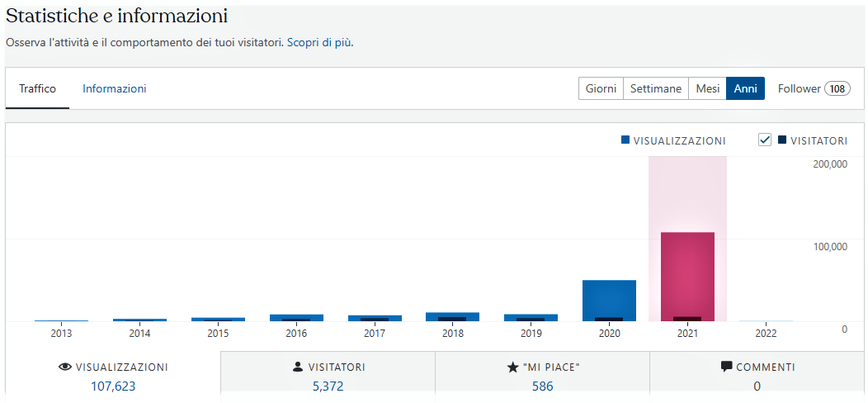Select the Giorni time range
Viewport: 868px width, 403px height.
(x=601, y=88)
